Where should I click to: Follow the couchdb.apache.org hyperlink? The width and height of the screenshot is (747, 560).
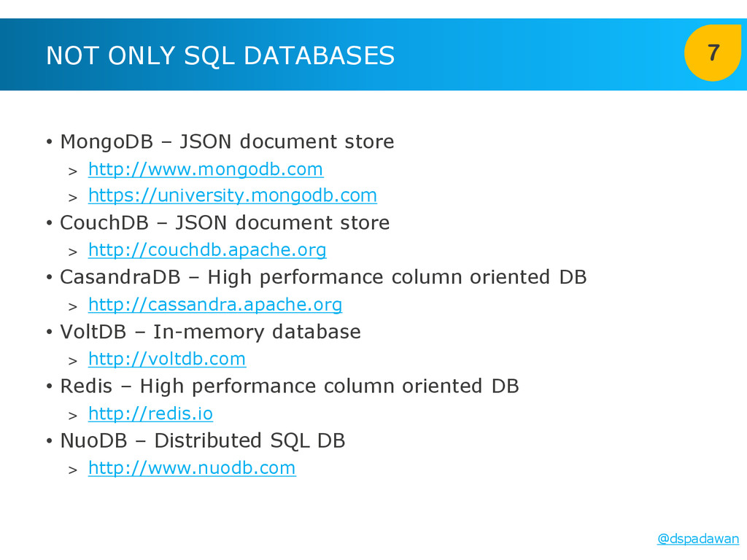[x=207, y=250]
